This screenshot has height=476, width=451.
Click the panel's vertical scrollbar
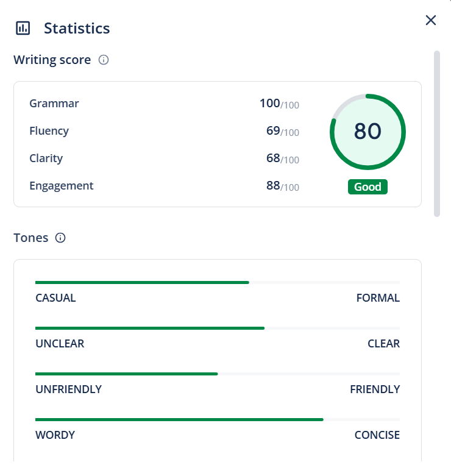436,134
